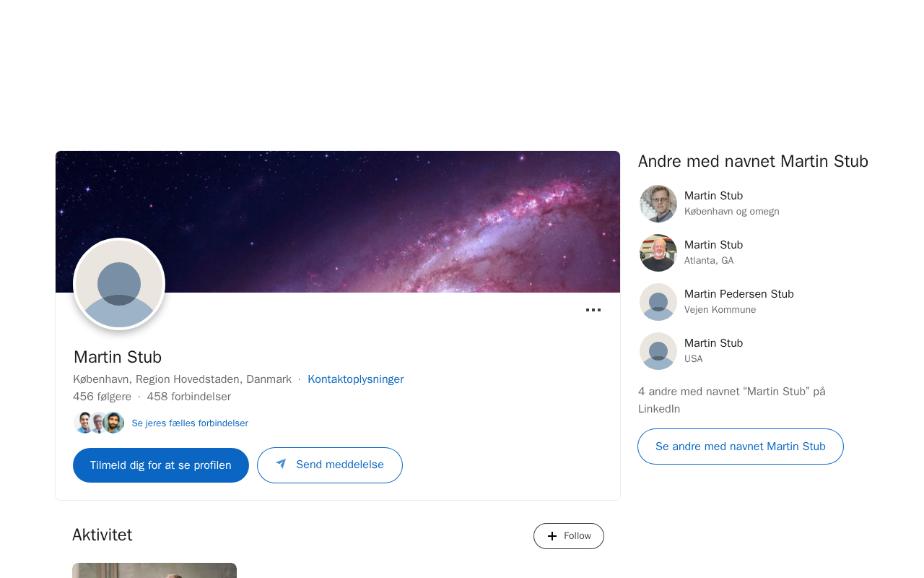The width and height of the screenshot is (924, 578).
Task: Click the Aktivitet section heading
Action: [103, 535]
